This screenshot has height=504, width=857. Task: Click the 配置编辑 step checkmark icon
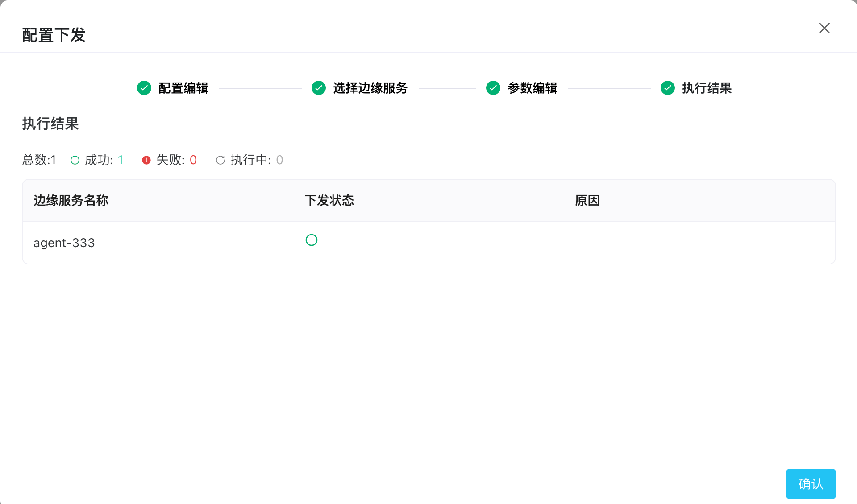pyautogui.click(x=144, y=88)
